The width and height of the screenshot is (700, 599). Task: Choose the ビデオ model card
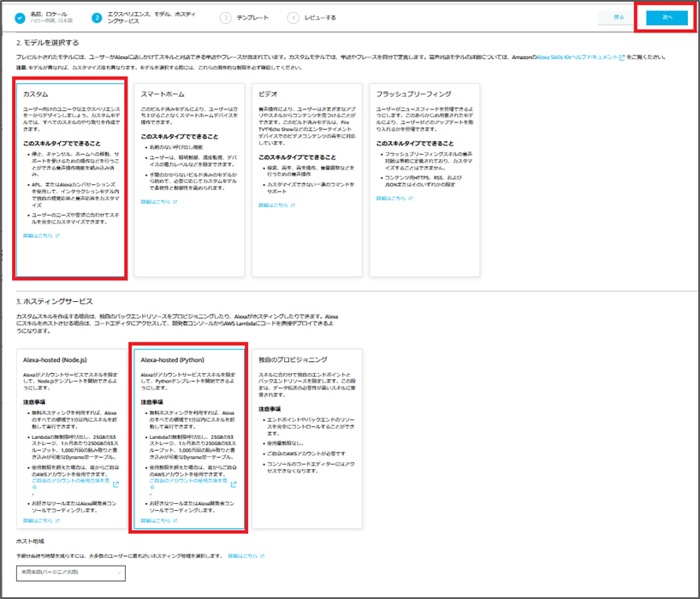point(306,180)
